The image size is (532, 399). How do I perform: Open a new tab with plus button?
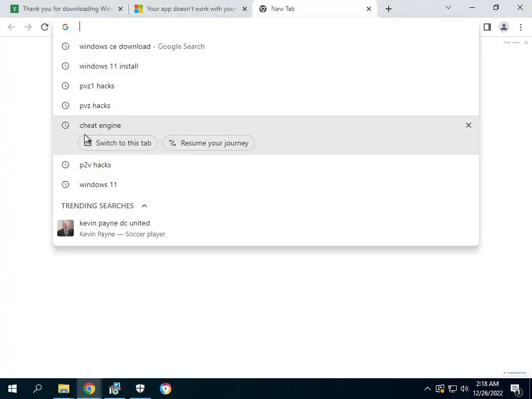click(389, 9)
